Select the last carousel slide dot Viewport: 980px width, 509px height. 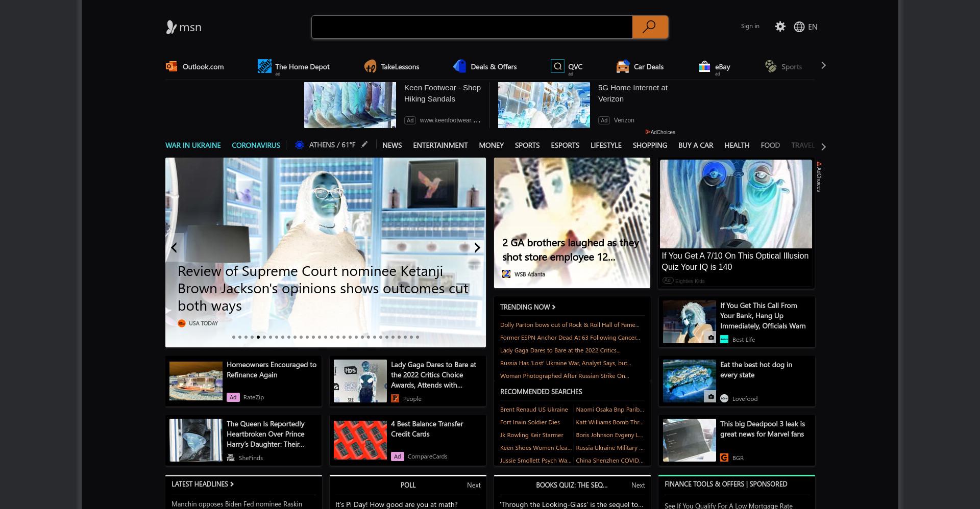coord(418,337)
